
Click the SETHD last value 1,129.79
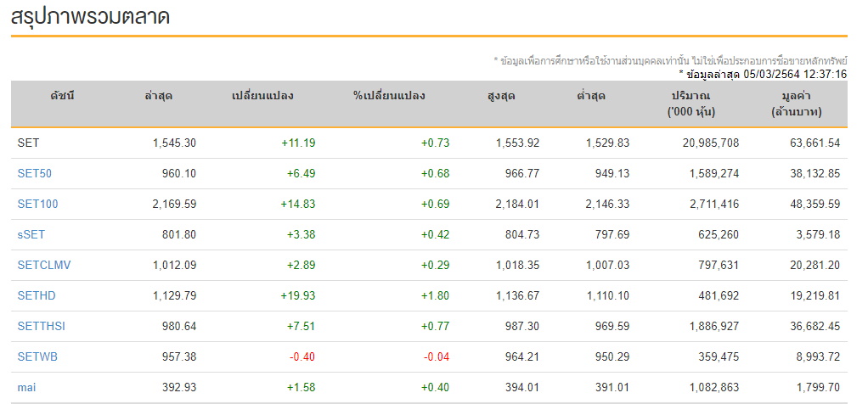174,296
